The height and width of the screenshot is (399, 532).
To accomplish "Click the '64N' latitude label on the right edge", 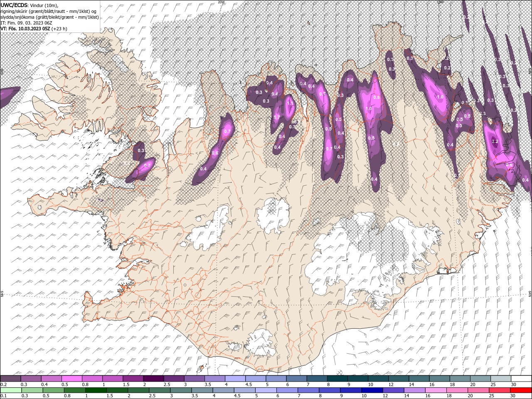I will tap(530, 294).
